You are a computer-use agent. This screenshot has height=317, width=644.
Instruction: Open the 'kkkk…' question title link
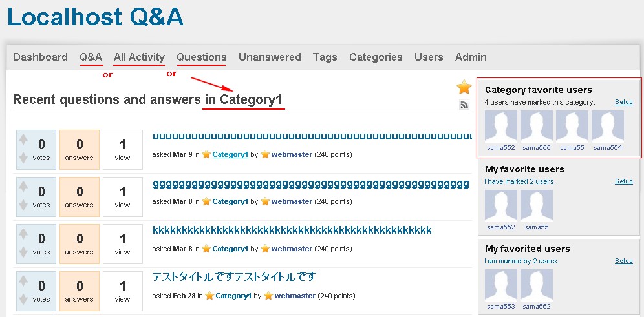click(x=292, y=230)
